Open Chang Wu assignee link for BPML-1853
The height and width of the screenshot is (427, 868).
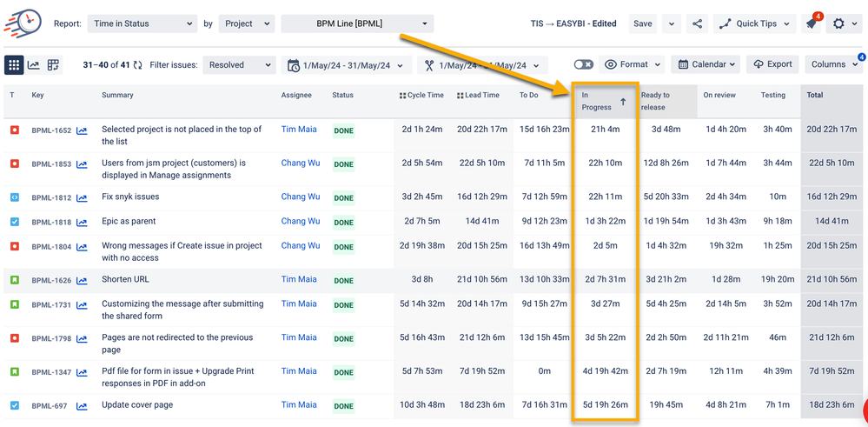point(300,163)
